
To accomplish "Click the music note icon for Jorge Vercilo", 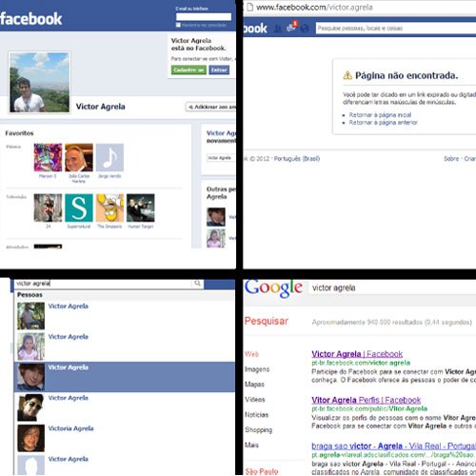I will point(109,157).
